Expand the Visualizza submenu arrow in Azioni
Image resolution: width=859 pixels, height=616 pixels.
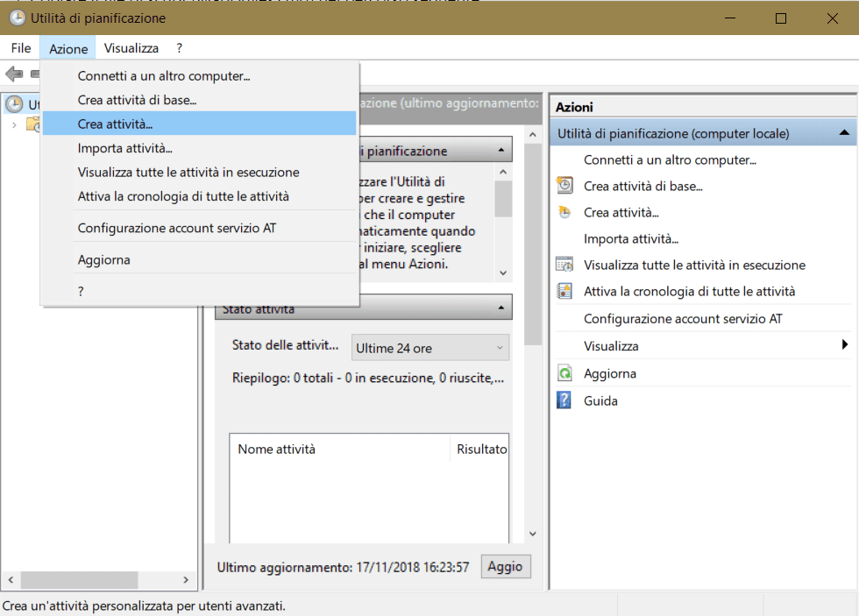coord(844,345)
